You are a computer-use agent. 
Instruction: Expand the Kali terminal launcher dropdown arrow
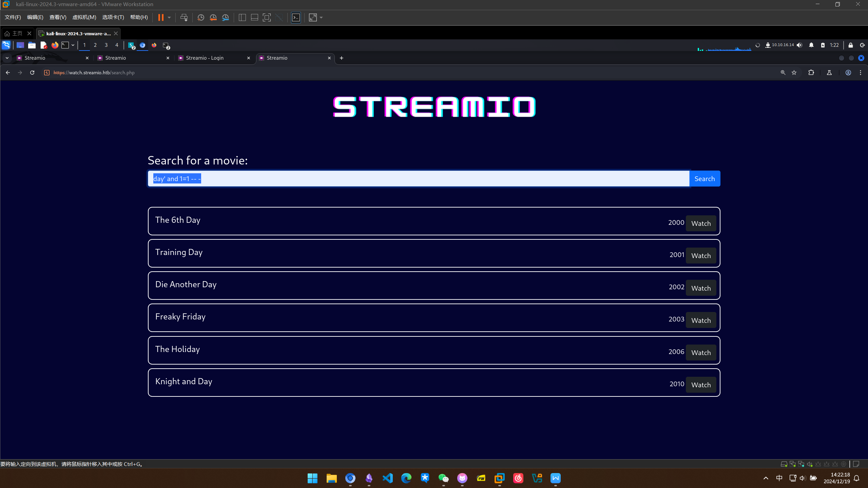tap(73, 45)
